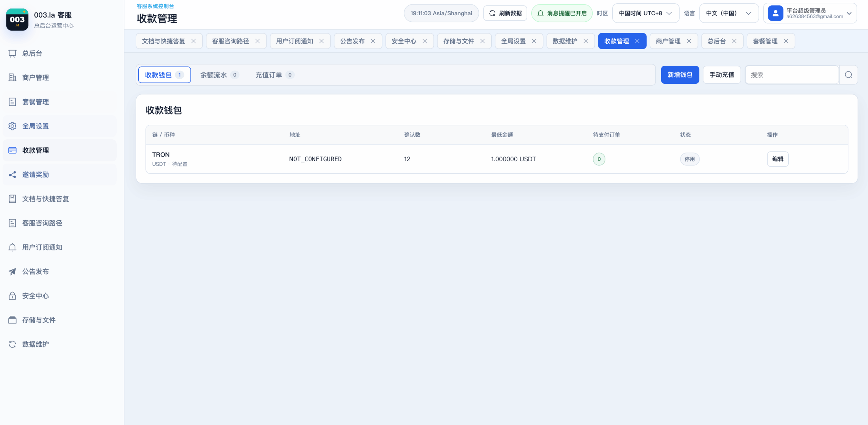
Task: Open 全局设置 gear in sidebar
Action: click(12, 126)
